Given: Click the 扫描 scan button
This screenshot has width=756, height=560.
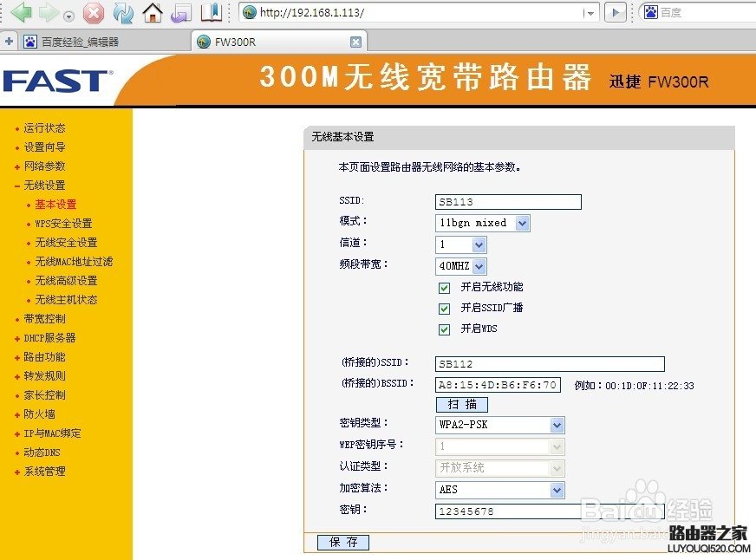Looking at the screenshot, I should (x=462, y=404).
